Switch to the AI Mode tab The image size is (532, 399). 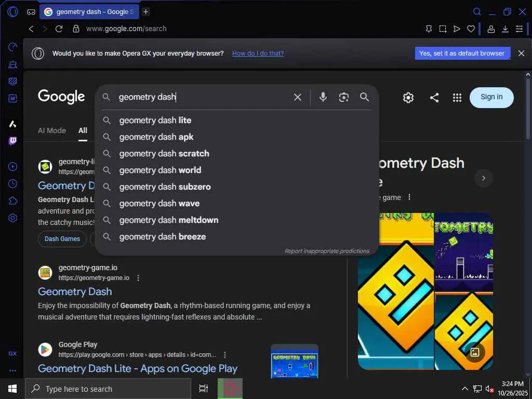[52, 130]
